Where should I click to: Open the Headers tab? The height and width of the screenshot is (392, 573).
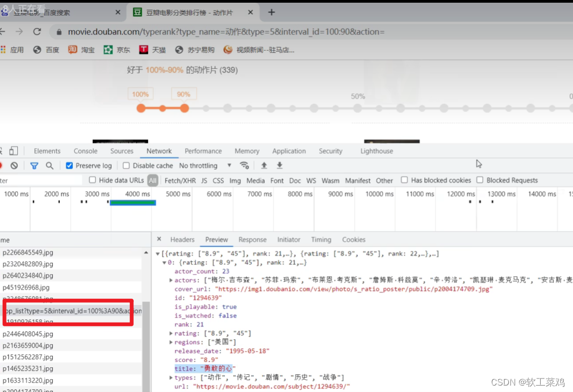point(182,240)
